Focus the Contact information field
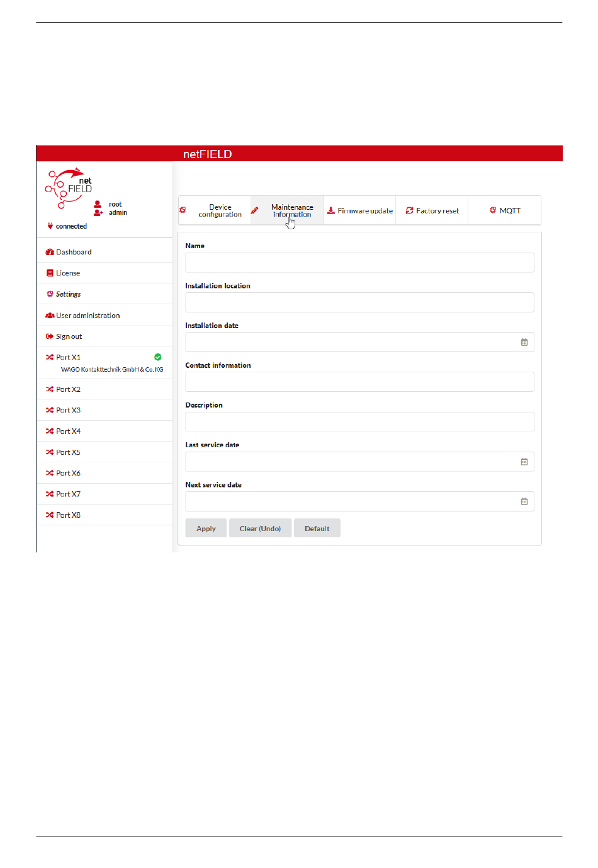 click(359, 382)
